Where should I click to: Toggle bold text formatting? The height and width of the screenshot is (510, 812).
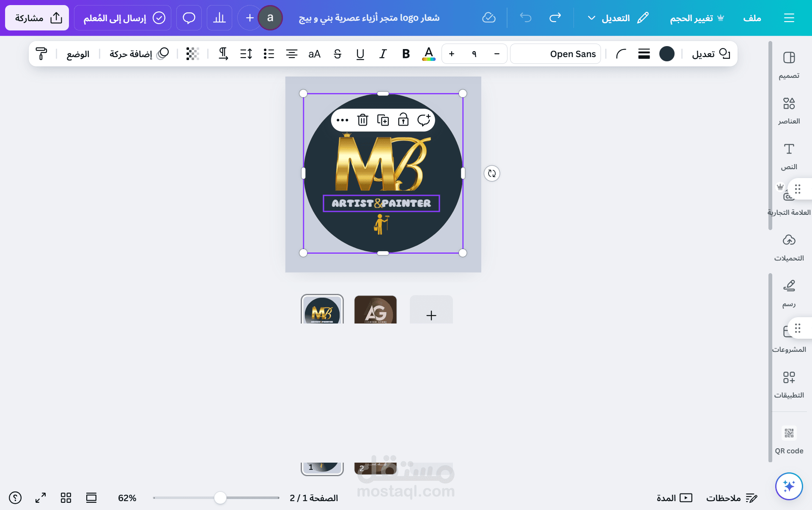coord(406,54)
